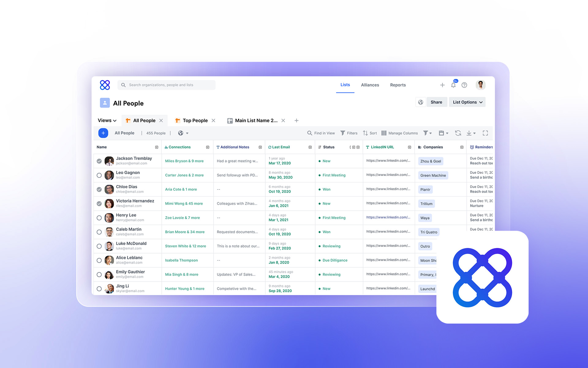The width and height of the screenshot is (588, 368).
Task: Open Henry Lee's LinkedIn URL
Action: coord(388,217)
